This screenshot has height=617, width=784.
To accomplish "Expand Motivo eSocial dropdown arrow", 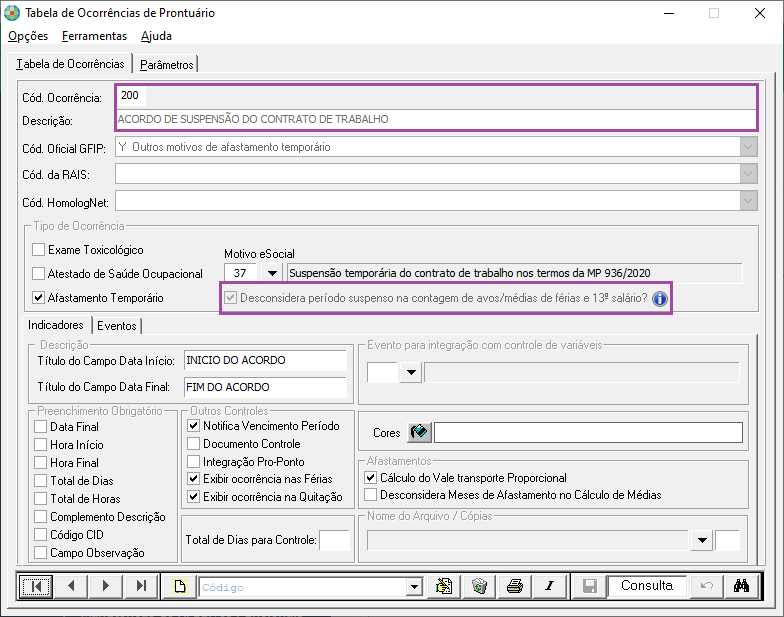I will 272,273.
